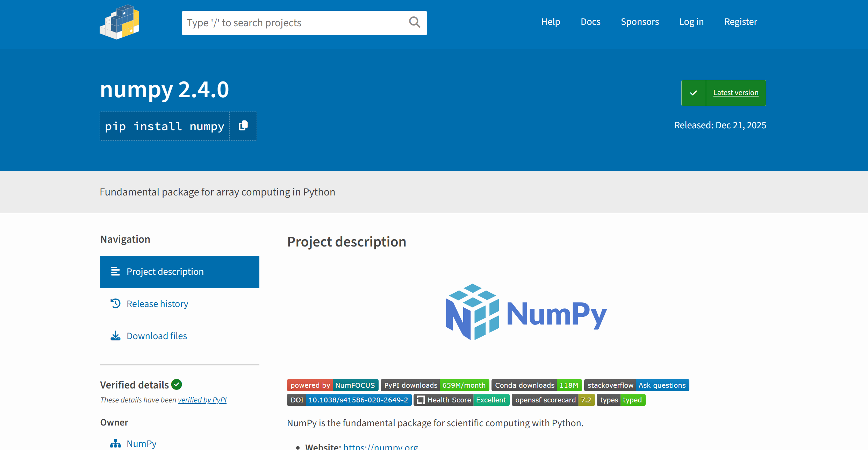
Task: Copy the pip install command
Action: pos(243,126)
